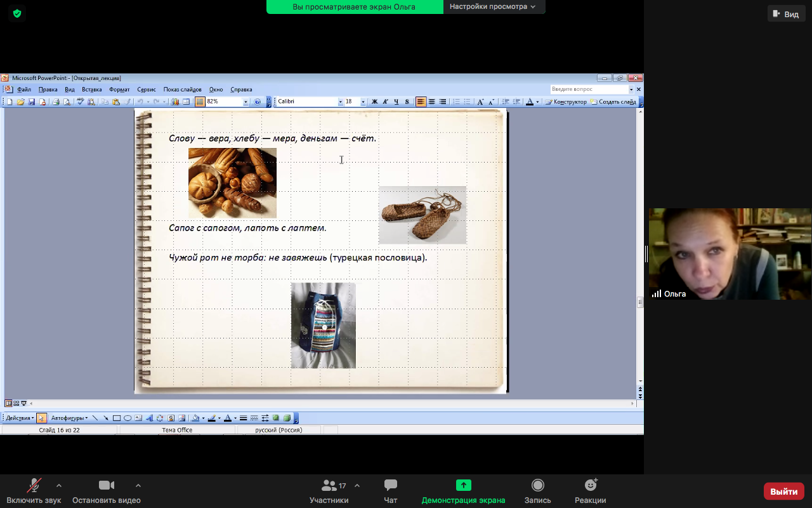812x508 pixels.
Task: Insert a text box from drawing toolbar
Action: click(x=138, y=418)
